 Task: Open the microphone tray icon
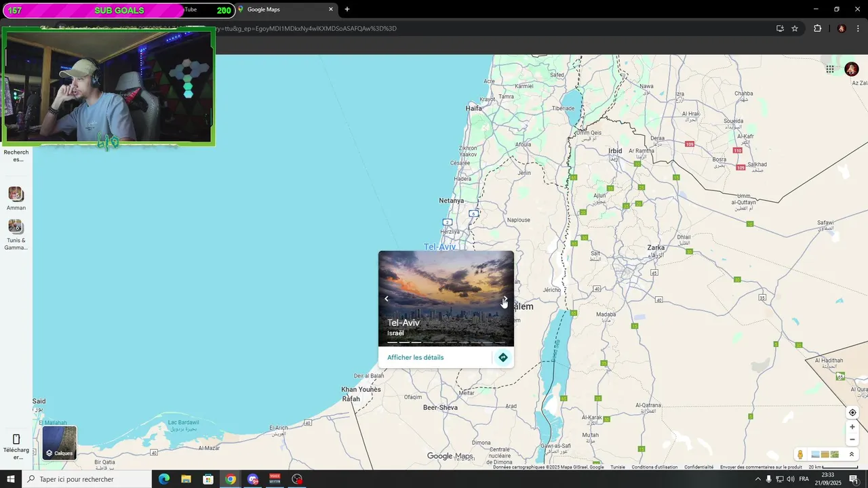(768, 479)
